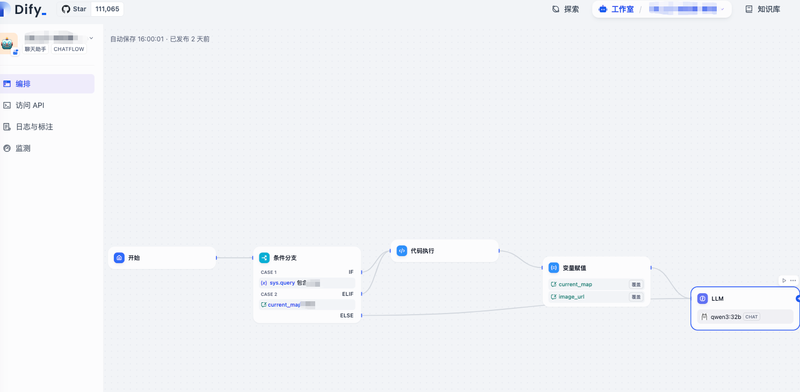Click the app robot avatar in sidebar
The image size is (800, 392).
tap(9, 43)
